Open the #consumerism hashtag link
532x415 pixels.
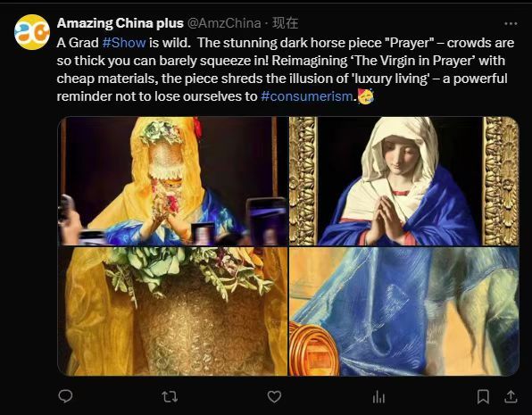click(307, 96)
